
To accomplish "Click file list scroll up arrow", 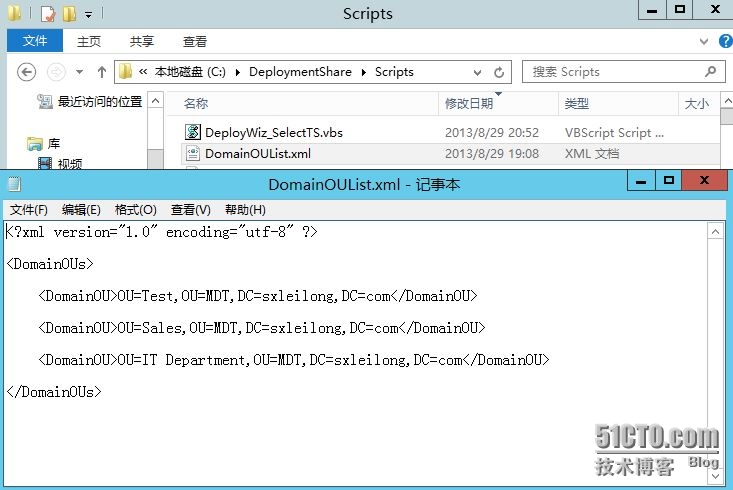I will (x=727, y=100).
